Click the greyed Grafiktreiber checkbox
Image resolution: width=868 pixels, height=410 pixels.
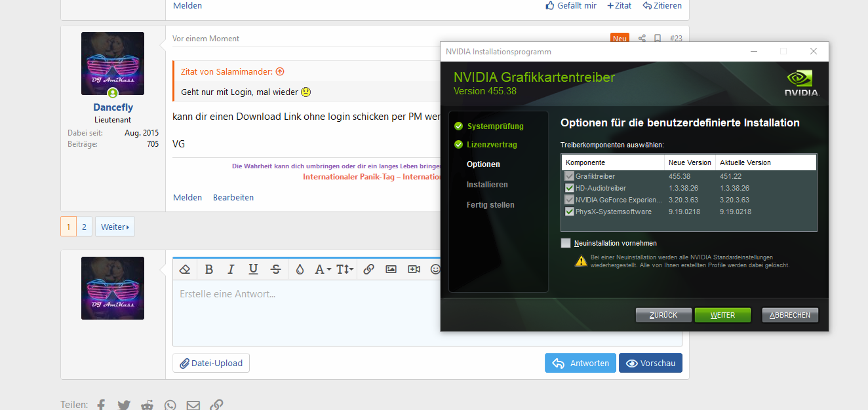569,176
